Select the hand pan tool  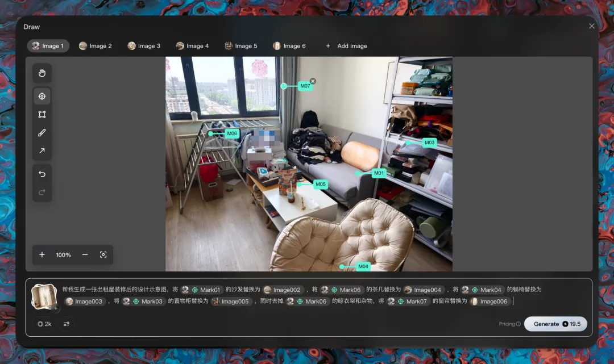pos(42,73)
